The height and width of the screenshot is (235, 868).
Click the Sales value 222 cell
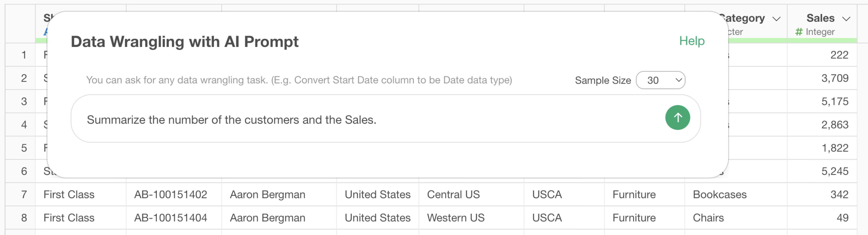point(839,55)
